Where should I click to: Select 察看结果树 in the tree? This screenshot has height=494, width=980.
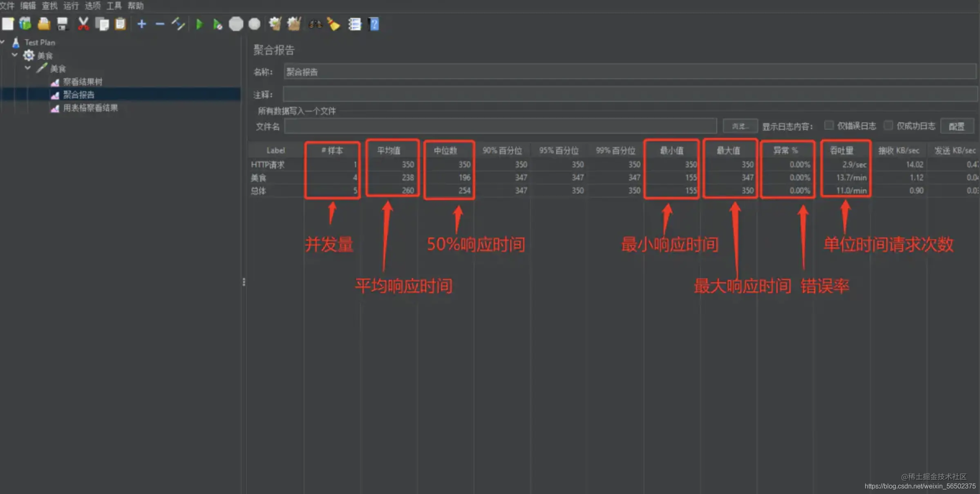[x=83, y=82]
